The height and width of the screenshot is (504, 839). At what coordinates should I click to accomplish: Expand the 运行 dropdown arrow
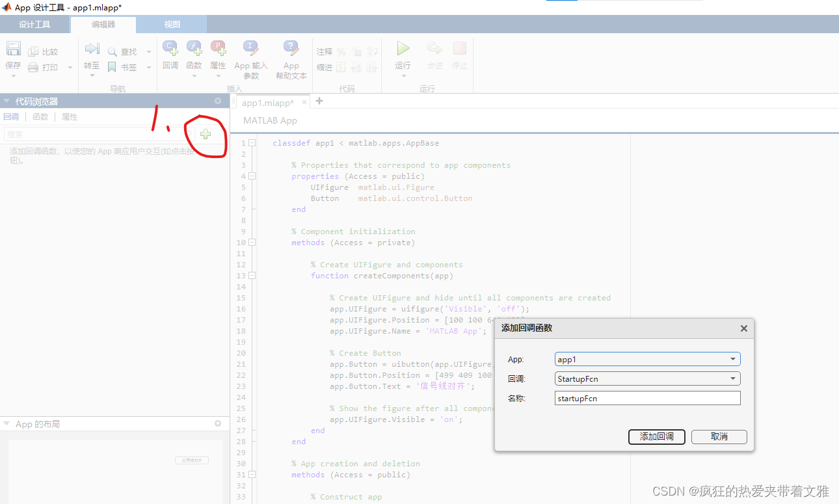[x=403, y=76]
